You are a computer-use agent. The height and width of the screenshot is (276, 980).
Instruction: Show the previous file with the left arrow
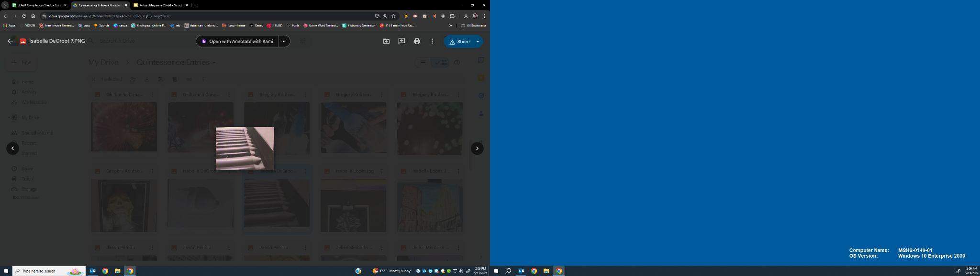13,149
